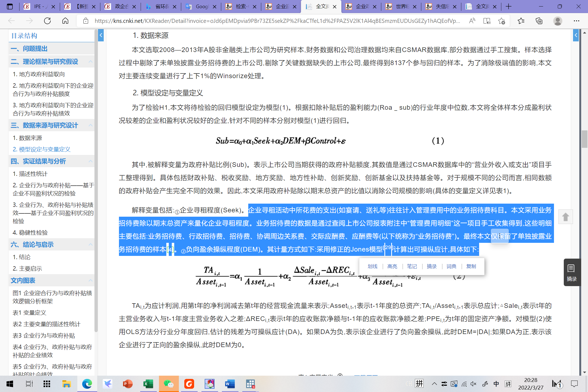The image size is (588, 392).
Task: Open WeChat from the taskbar
Action: click(169, 384)
